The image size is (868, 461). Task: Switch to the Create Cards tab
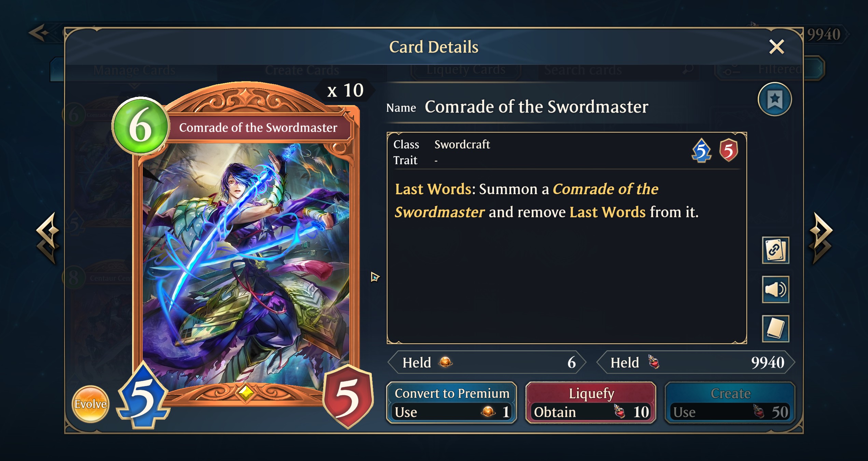pyautogui.click(x=302, y=70)
